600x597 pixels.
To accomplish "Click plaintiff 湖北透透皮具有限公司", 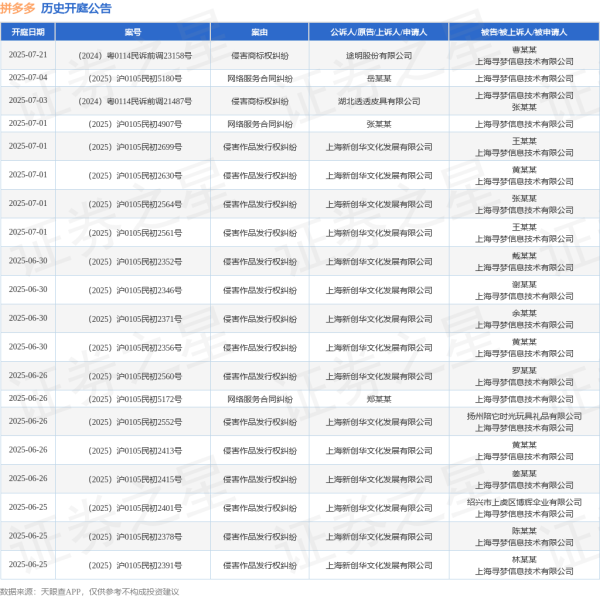I will [x=379, y=101].
